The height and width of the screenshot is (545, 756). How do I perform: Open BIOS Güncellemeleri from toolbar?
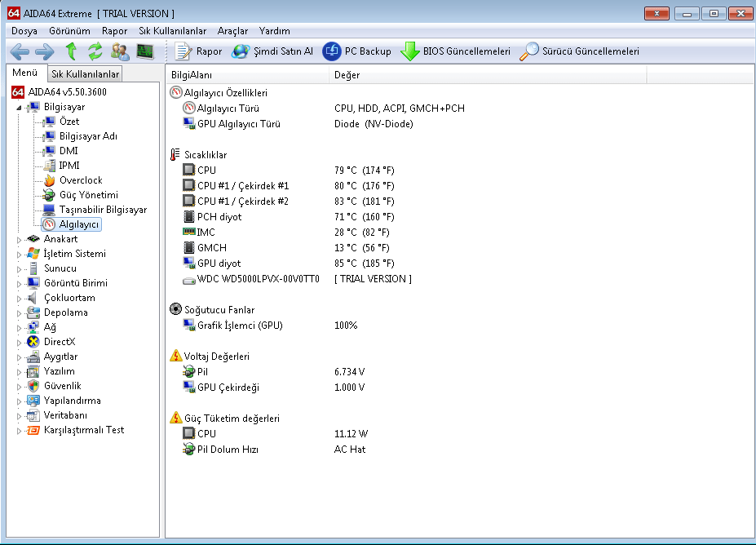[x=456, y=51]
